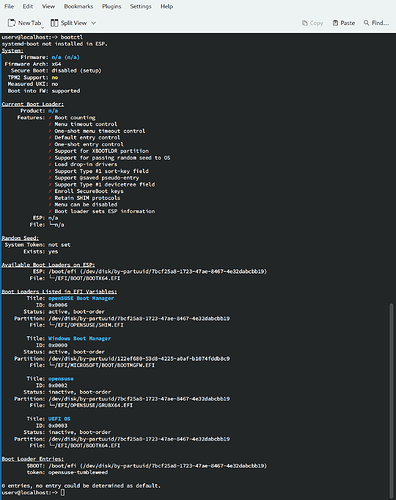396x500 pixels.
Task: Click the 'UEFI OS' title text
Action: [x=59, y=419]
